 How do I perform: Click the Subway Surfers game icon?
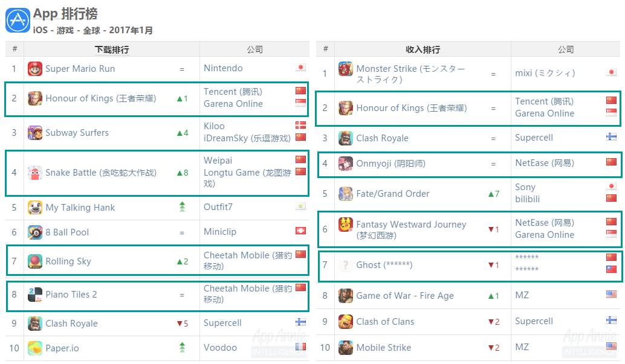pyautogui.click(x=35, y=133)
